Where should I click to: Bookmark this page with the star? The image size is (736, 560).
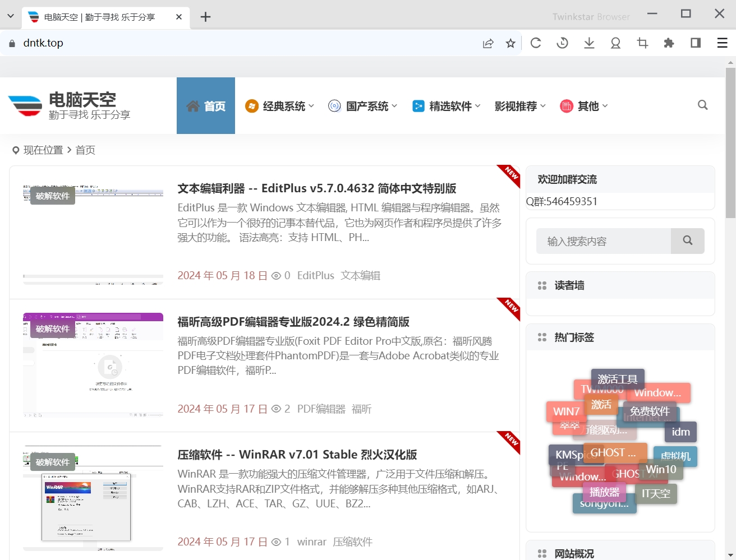click(x=510, y=43)
